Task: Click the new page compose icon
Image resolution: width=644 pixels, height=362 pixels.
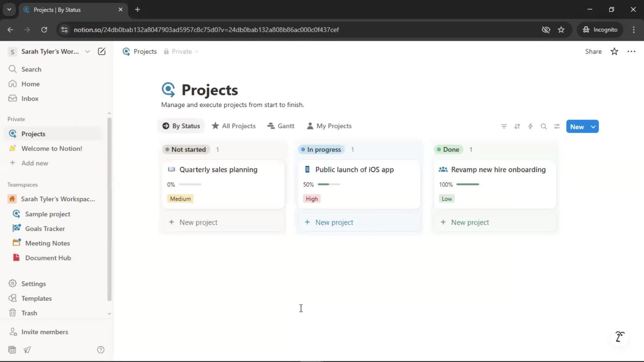Action: 102,51
